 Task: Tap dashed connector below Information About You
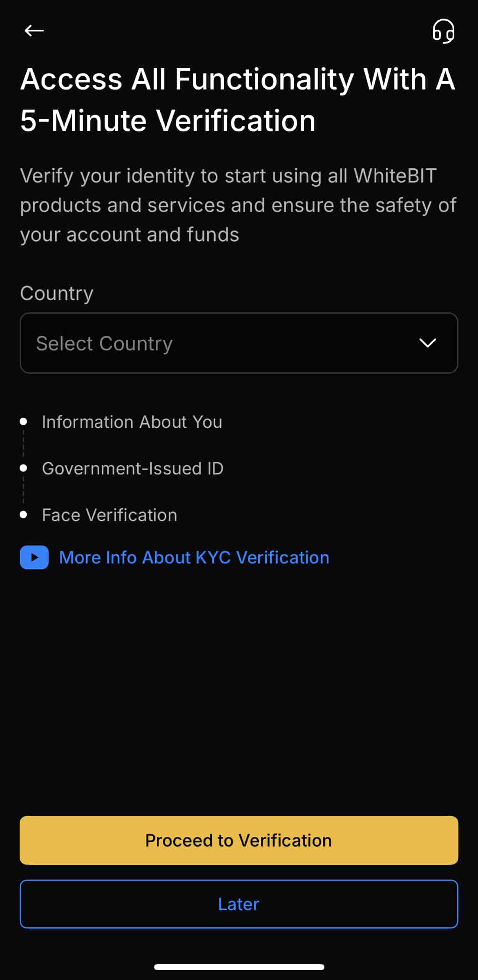pyautogui.click(x=23, y=445)
